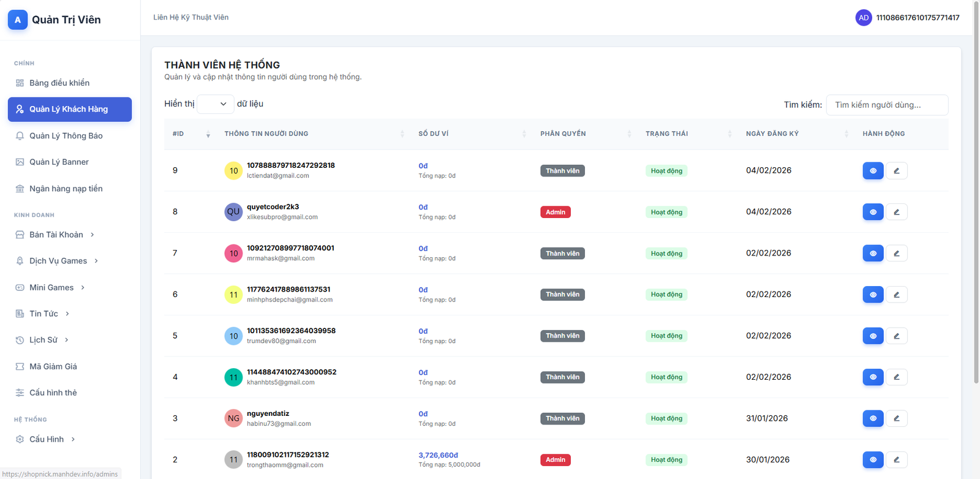View details for trongthaomm@gmail.com user
Viewport: 980px width, 479px height.
click(873, 459)
